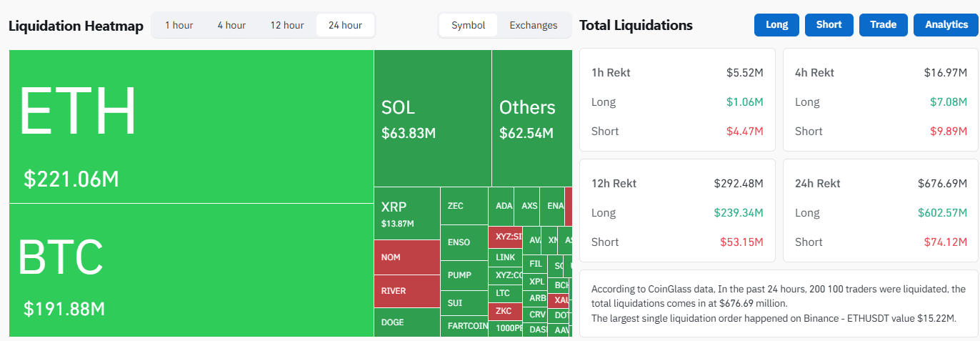This screenshot has height=341, width=980.
Task: Click the BTC heatmap tile
Action: pos(191,270)
